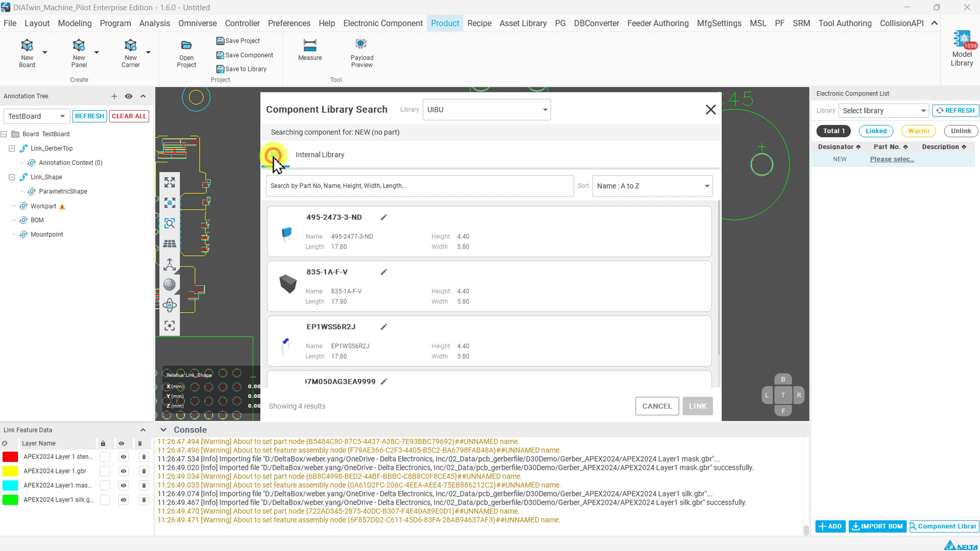Open Payload Preview

point(362,53)
